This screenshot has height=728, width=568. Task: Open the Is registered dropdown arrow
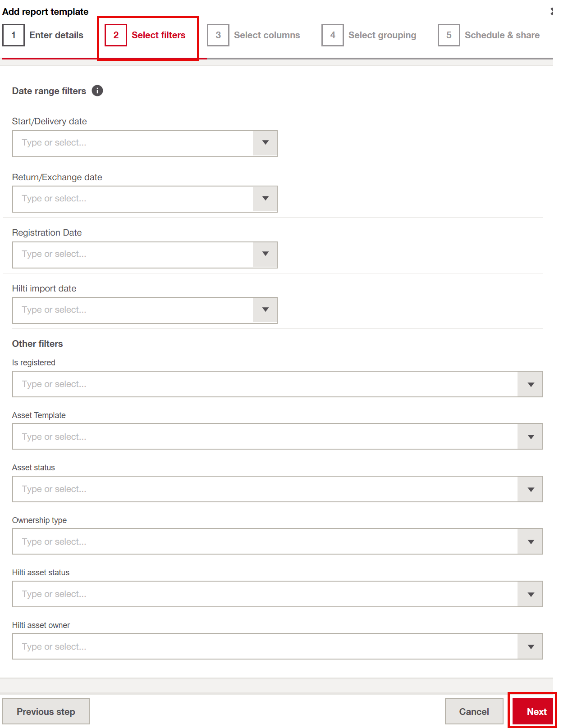pos(531,384)
